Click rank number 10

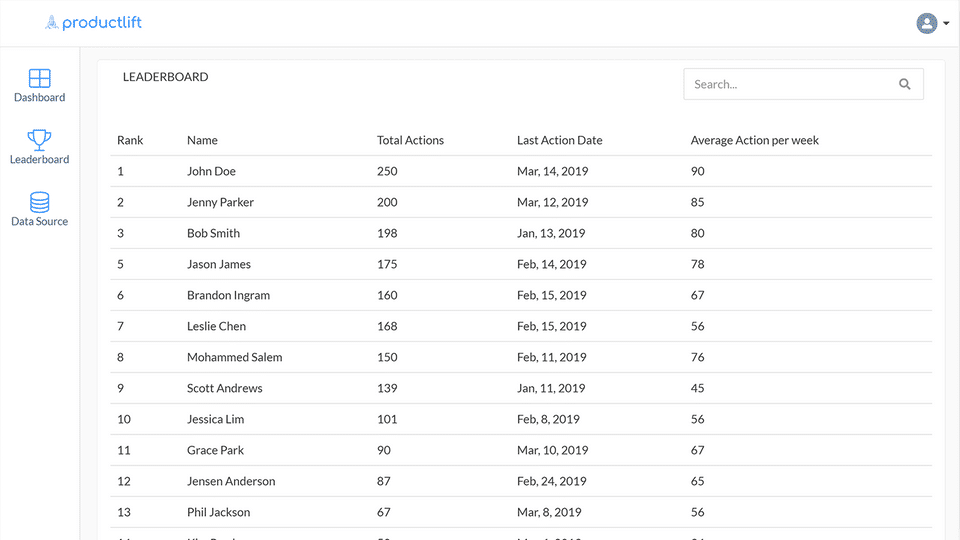124,419
